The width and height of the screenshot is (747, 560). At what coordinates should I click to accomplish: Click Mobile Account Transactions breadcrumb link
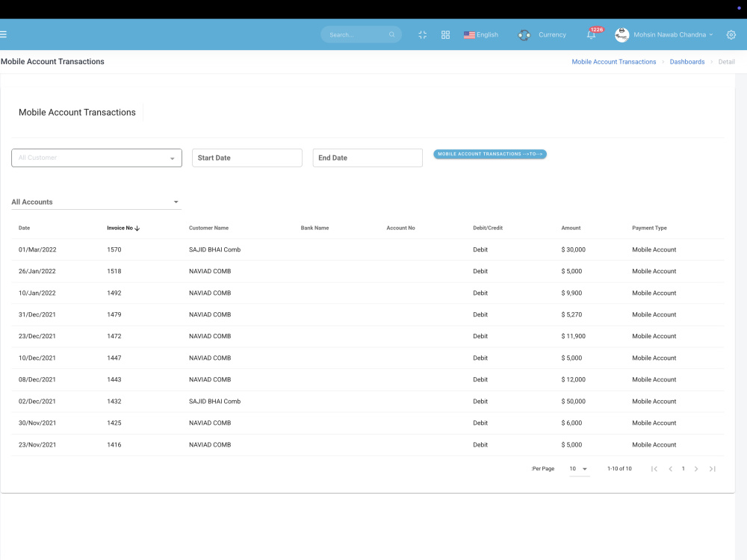click(x=613, y=62)
